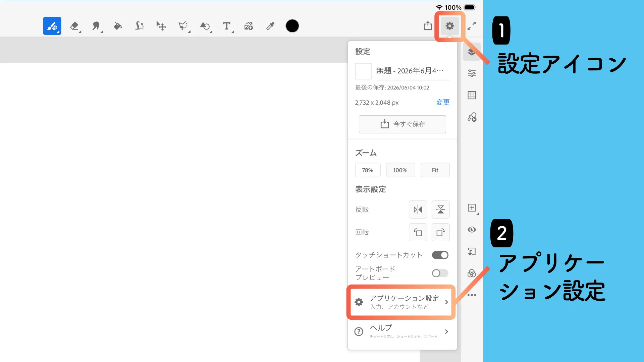
Task: Select the eraser tool
Action: tap(74, 26)
